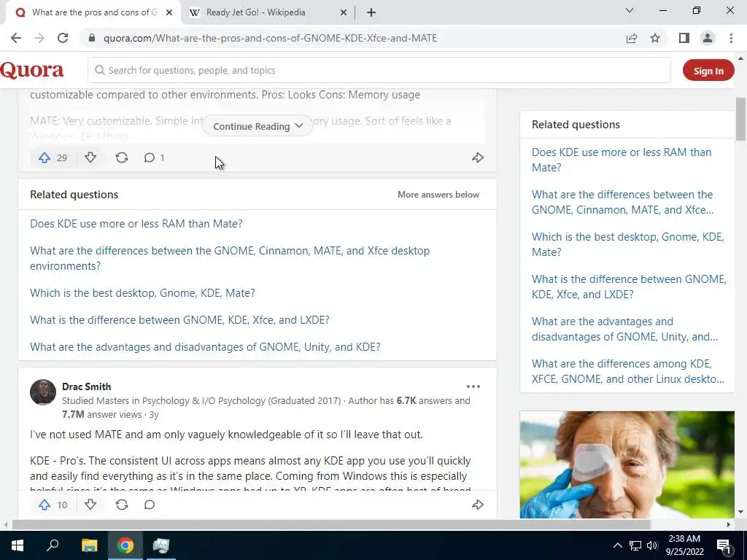Viewport: 747px width, 560px height.
Task: Expand answer with Continue Reading
Action: pyautogui.click(x=258, y=126)
